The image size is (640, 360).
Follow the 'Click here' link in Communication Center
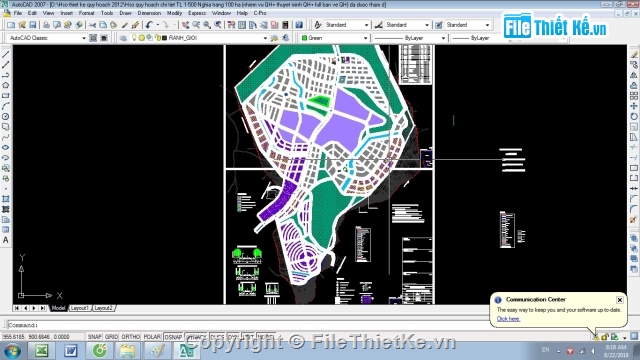point(508,319)
